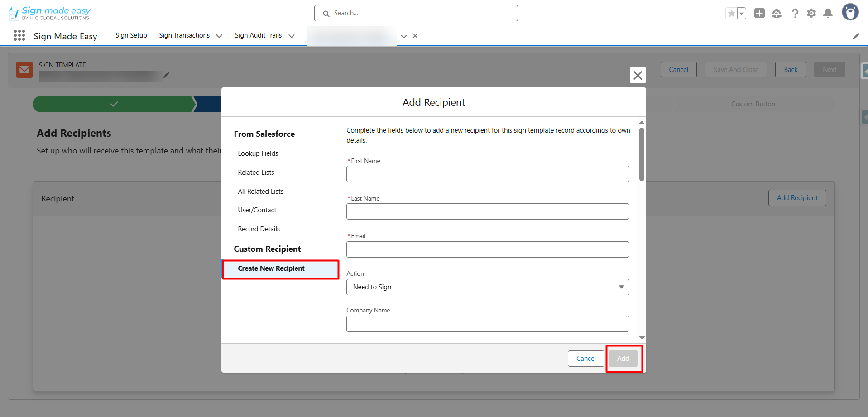Click the modal's vertical scrollbar thumb
This screenshot has width=868, height=417.
point(642,154)
